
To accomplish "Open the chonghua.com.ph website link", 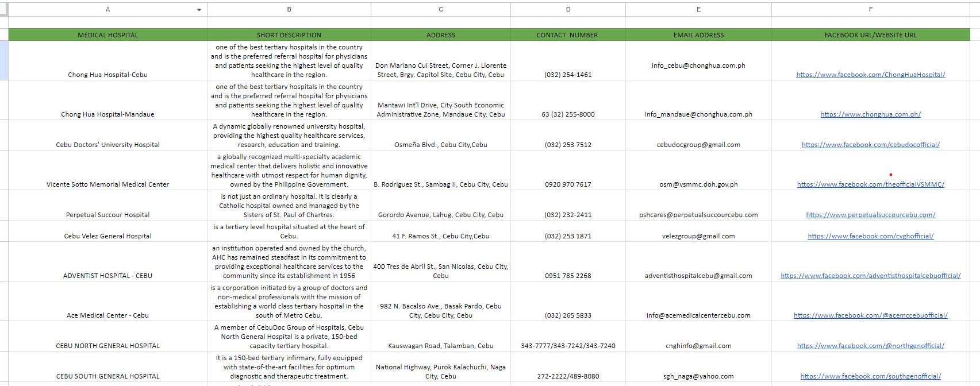I will [x=871, y=114].
